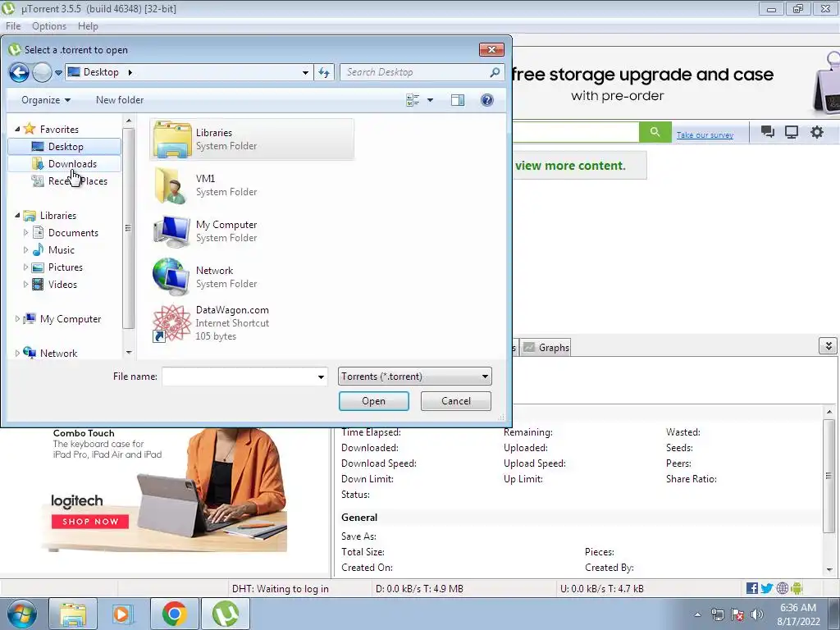Expand the Documents library node
This screenshot has height=630, width=840.
pos(25,232)
